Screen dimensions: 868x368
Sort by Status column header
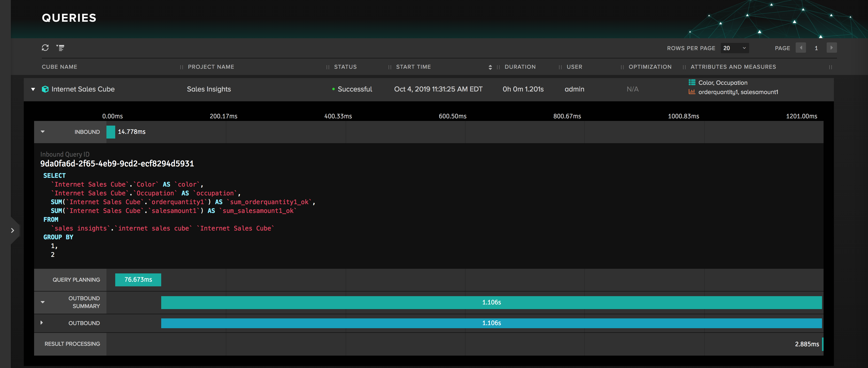[x=345, y=67]
